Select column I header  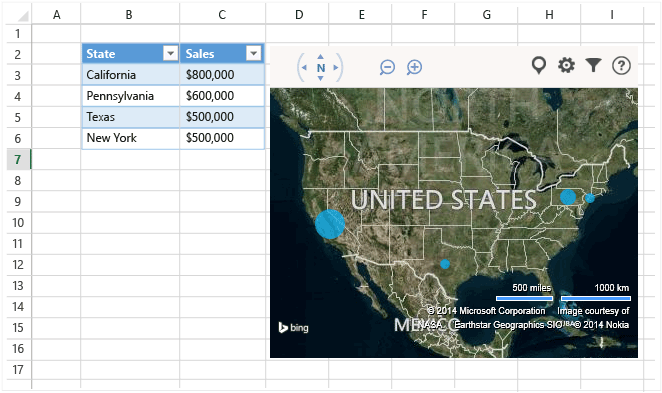612,15
